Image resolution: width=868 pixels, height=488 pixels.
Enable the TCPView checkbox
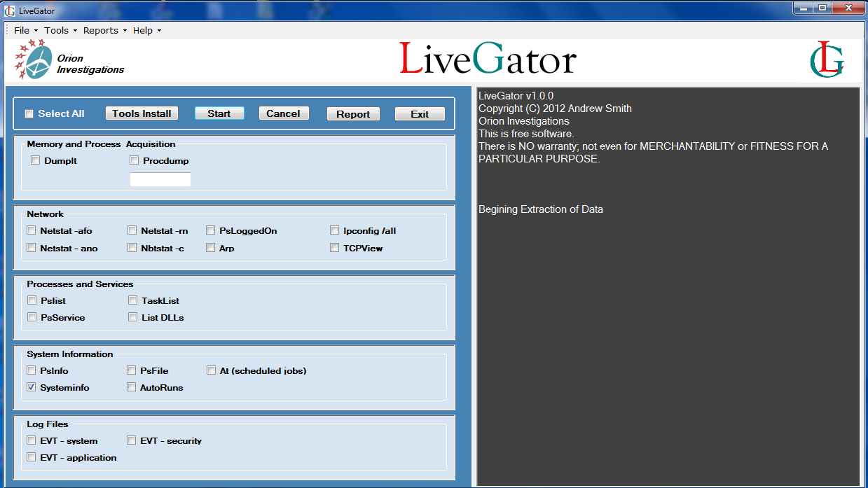tap(335, 248)
